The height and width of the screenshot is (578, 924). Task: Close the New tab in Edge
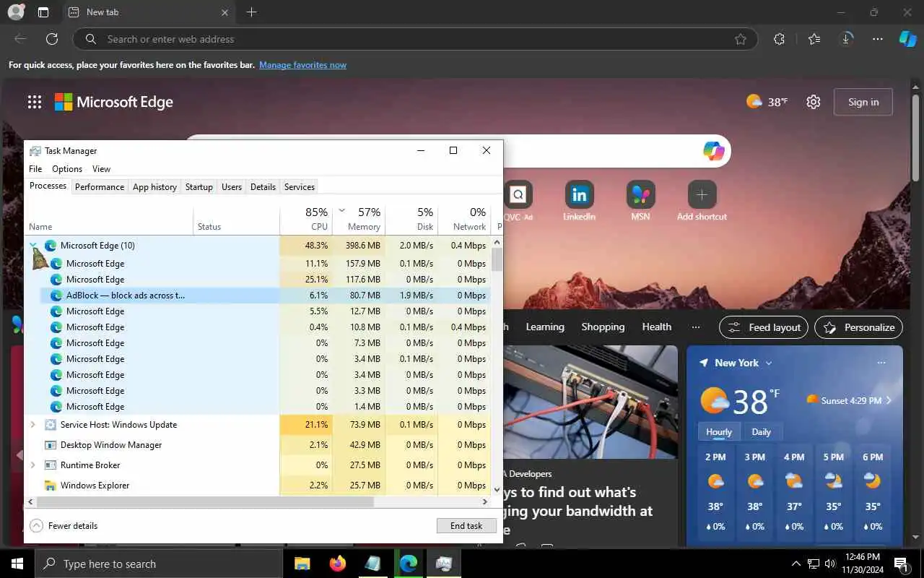pyautogui.click(x=225, y=12)
